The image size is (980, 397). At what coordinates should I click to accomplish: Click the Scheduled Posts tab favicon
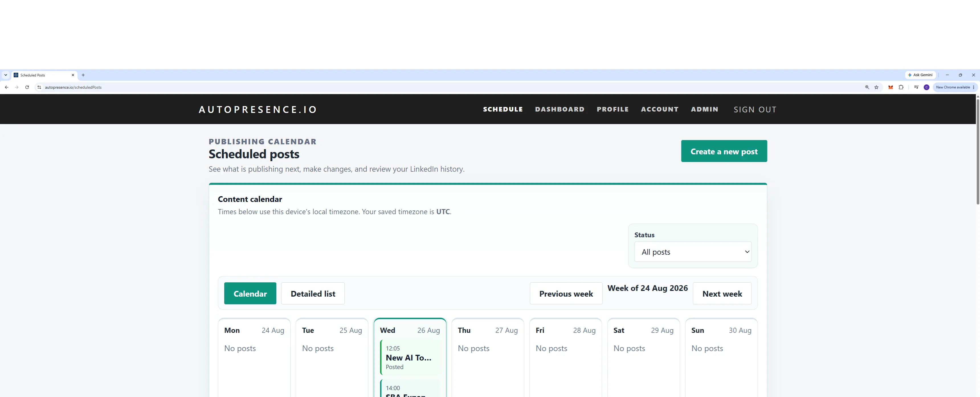pos(16,75)
